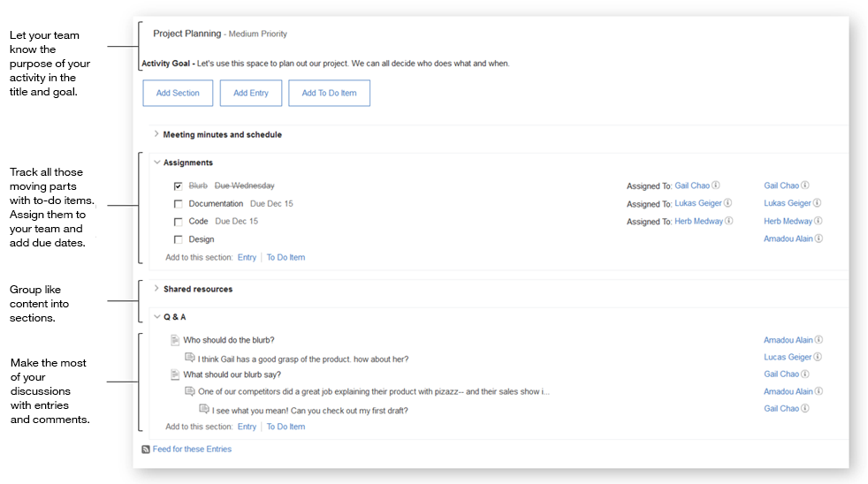
Task: Click the RSS feed icon for these entries
Action: [146, 450]
